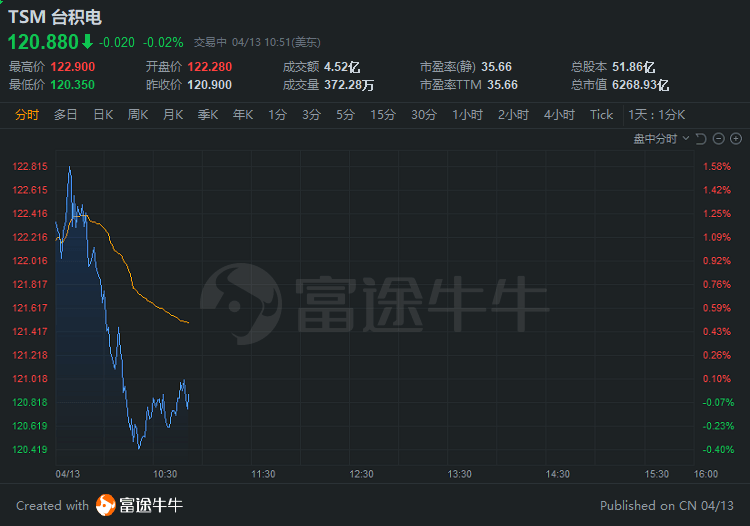Click the 成交额 value 4.52亿
This screenshot has width=750, height=526.
click(342, 67)
